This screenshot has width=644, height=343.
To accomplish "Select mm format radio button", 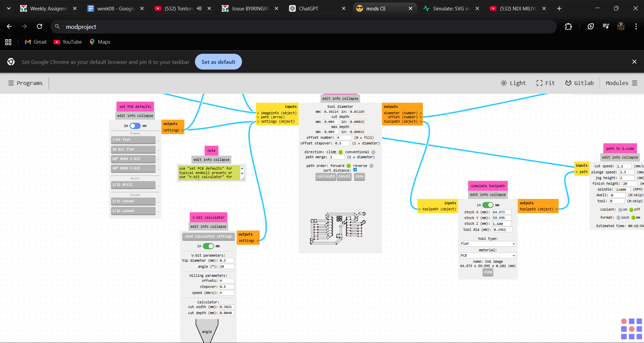I will tap(634, 218).
